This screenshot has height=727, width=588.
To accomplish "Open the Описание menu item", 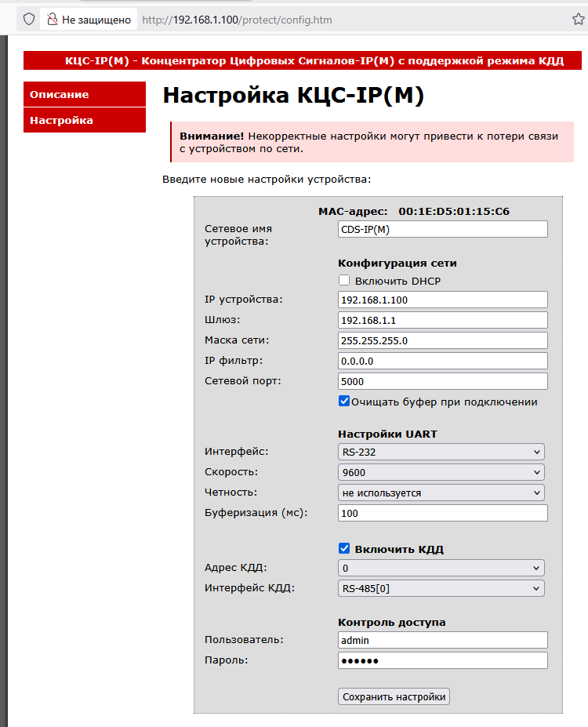I will click(x=85, y=94).
